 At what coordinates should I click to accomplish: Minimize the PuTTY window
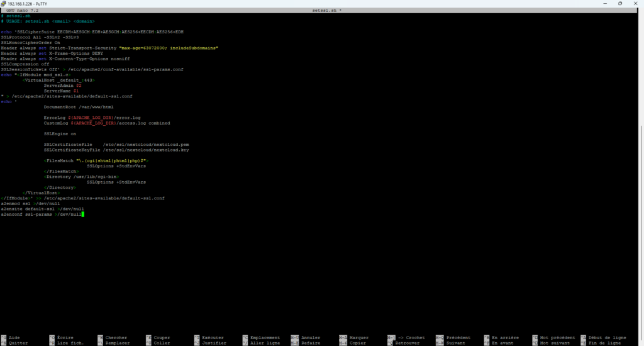[605, 3]
